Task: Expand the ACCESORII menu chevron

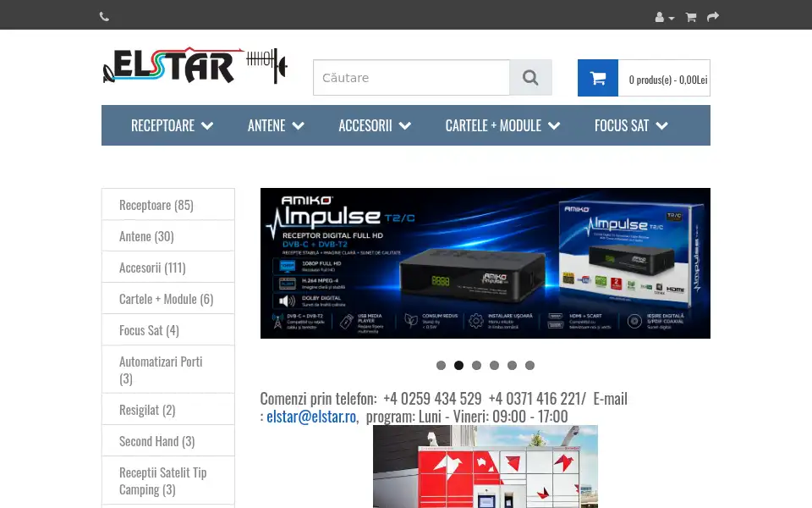Action: (405, 125)
